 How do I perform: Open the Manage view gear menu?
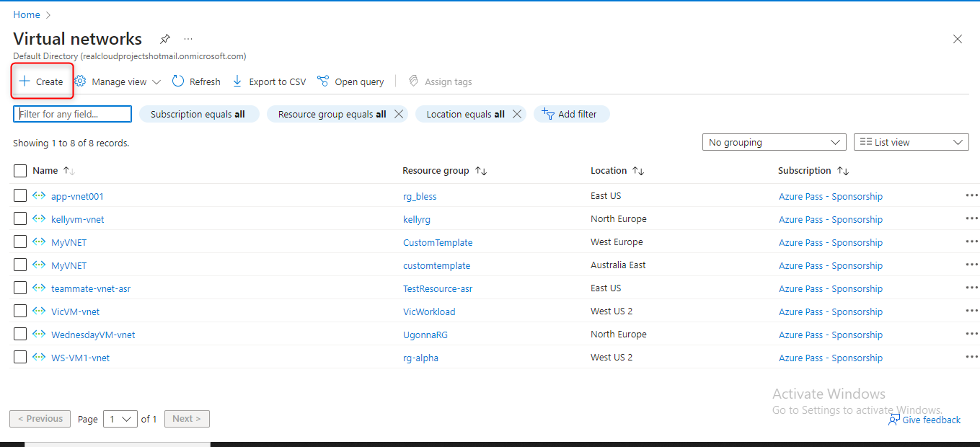pyautogui.click(x=118, y=81)
